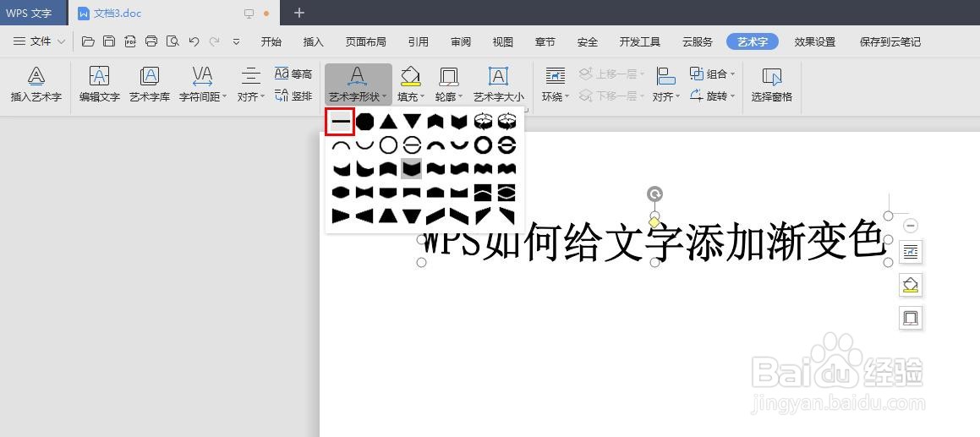The image size is (980, 437).
Task: Click the print icon
Action: 151,41
